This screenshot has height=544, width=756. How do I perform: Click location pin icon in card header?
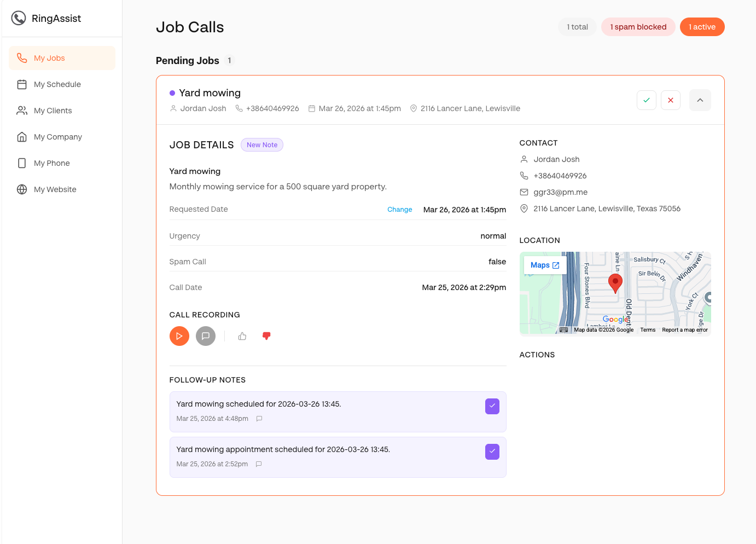414,108
